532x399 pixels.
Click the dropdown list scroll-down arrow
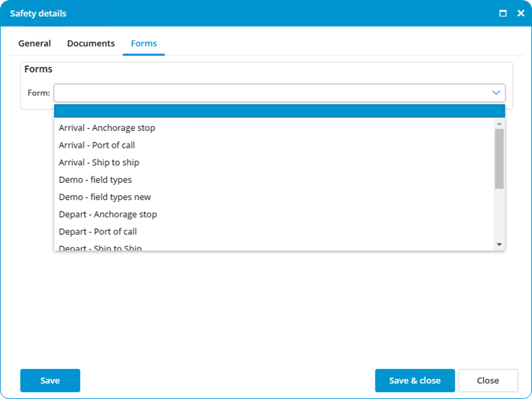[x=499, y=245]
